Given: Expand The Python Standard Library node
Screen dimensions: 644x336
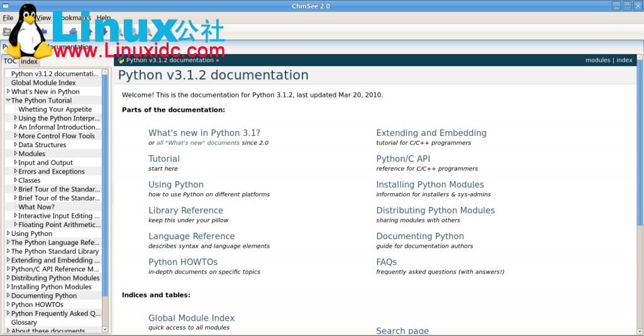Looking at the screenshot, I should [8, 251].
